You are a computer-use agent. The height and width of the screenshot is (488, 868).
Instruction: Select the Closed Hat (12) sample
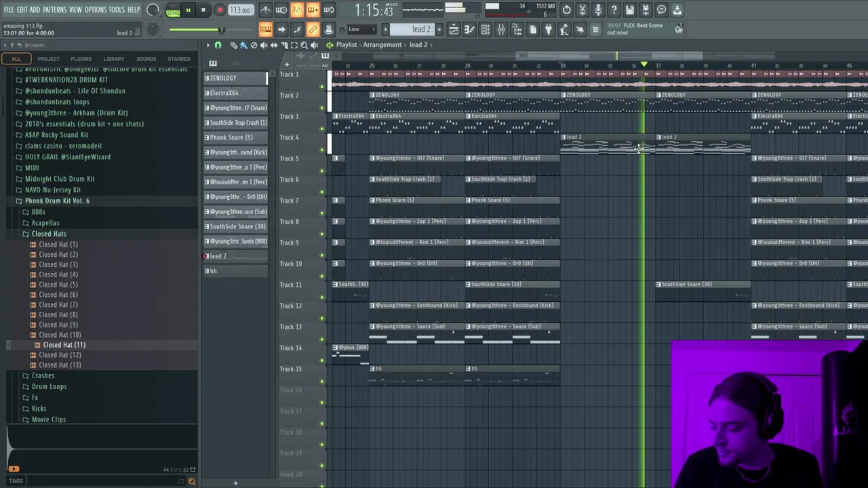(60, 355)
